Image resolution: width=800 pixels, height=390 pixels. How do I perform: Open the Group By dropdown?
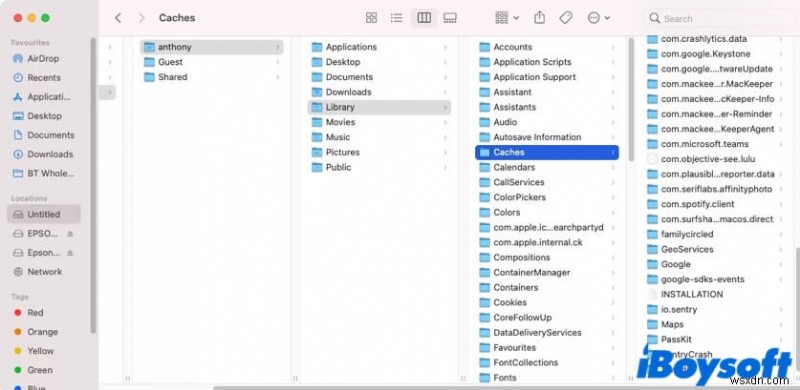tap(507, 18)
